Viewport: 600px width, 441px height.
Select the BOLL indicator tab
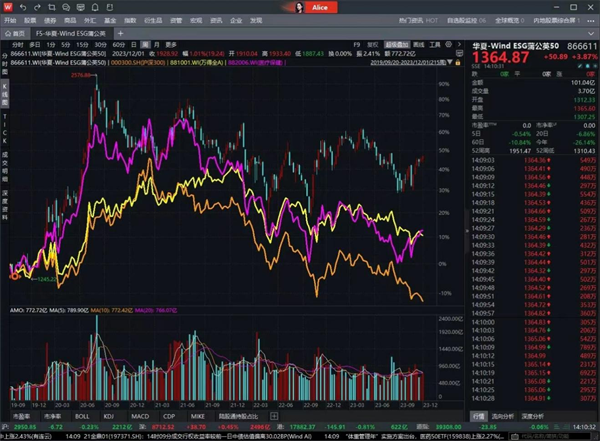82,416
